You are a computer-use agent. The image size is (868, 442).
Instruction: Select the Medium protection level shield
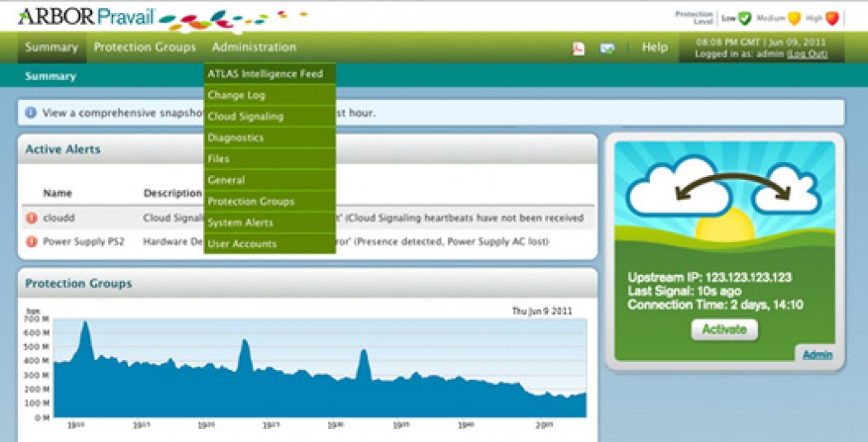[x=794, y=18]
